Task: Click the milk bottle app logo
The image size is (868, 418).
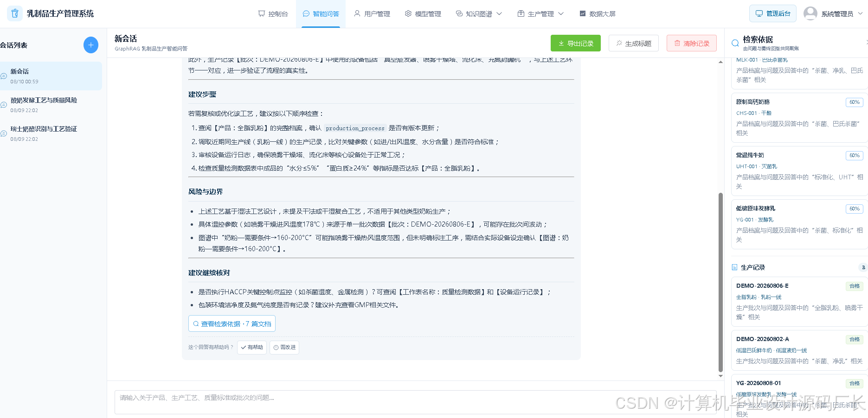Action: (15, 13)
